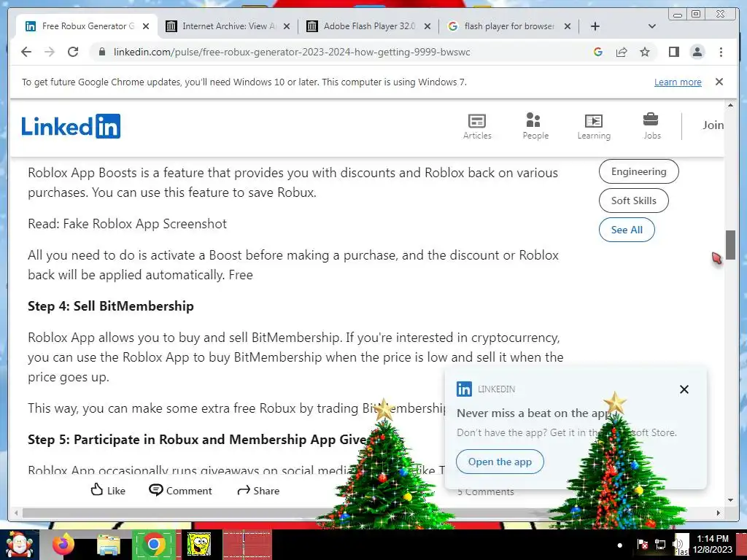747x560 pixels.
Task: Bookmark this page with the star
Action: point(645,52)
